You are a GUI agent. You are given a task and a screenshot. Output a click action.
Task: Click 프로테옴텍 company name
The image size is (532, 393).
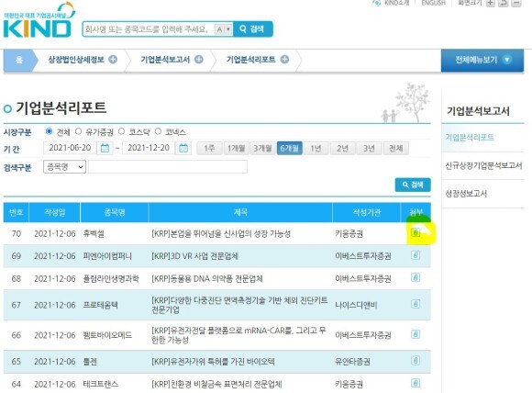100,305
